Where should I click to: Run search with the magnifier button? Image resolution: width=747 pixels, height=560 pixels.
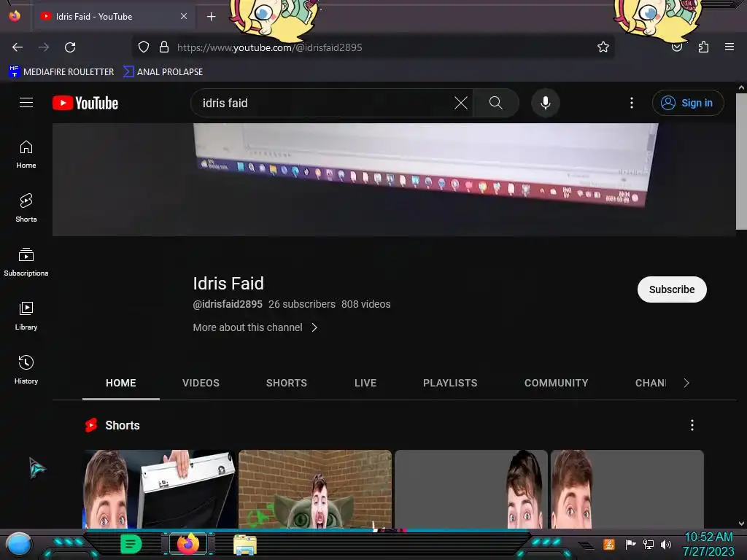point(495,103)
